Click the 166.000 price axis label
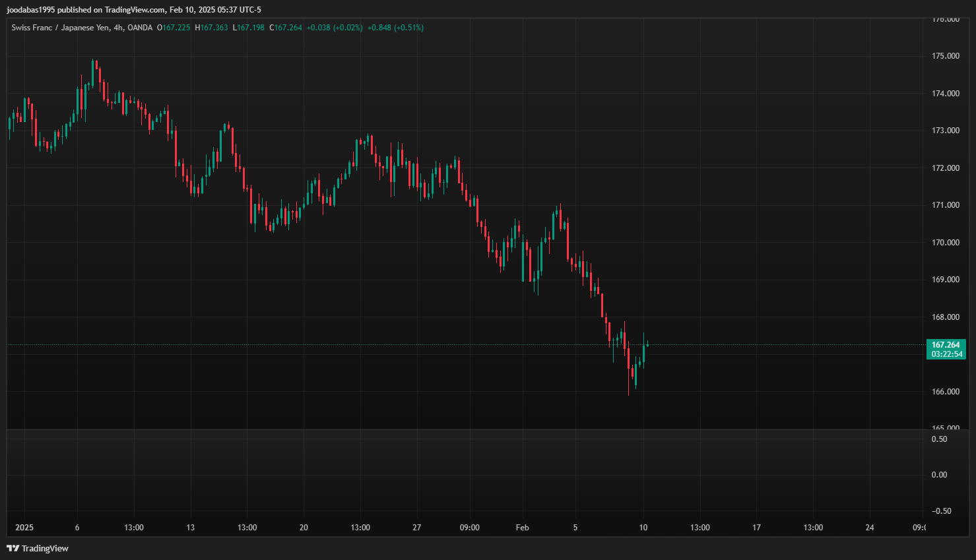This screenshot has width=976, height=560. click(945, 392)
